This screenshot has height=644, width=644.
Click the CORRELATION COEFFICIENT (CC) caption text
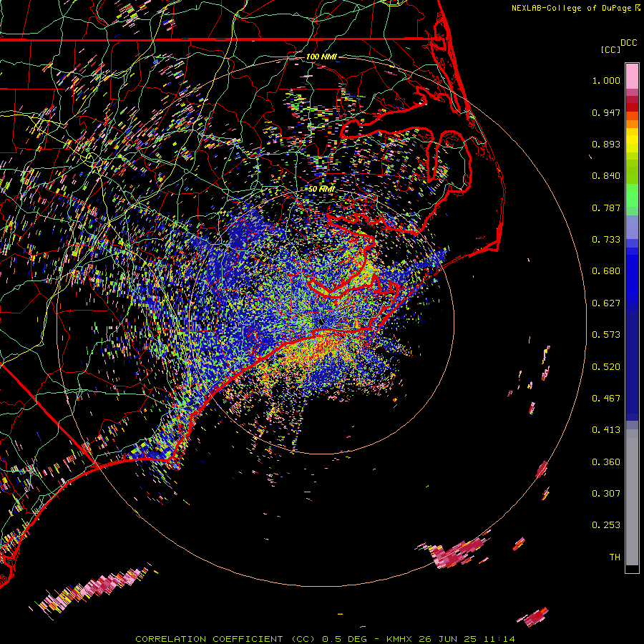coord(225,639)
